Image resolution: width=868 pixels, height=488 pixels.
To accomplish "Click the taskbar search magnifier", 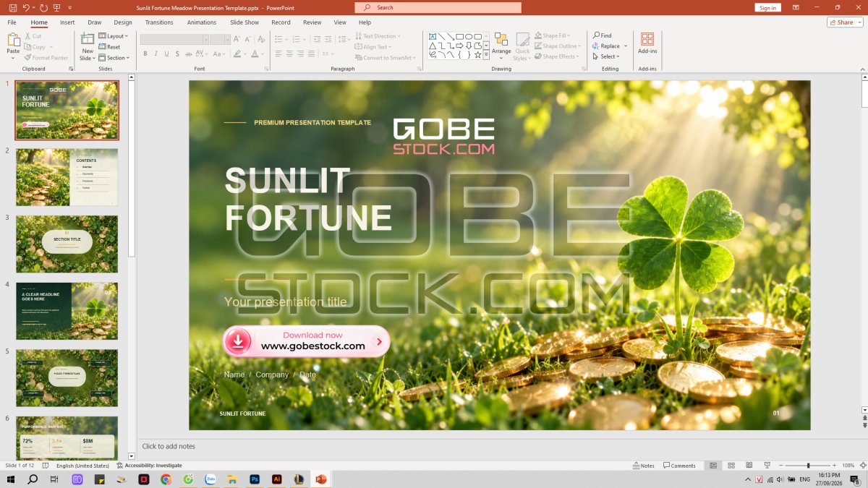I will click(x=33, y=479).
